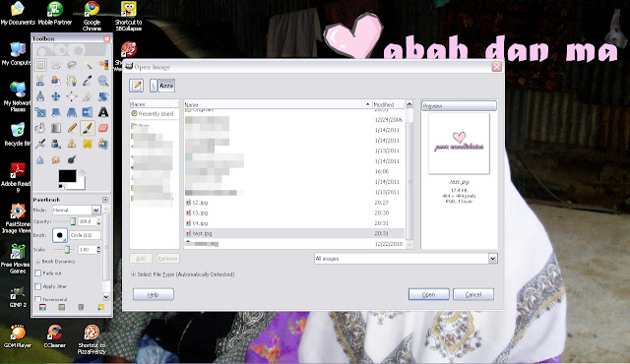Image resolution: width=630 pixels, height=364 pixels.
Task: Select the Text tool
Action: coord(103,112)
